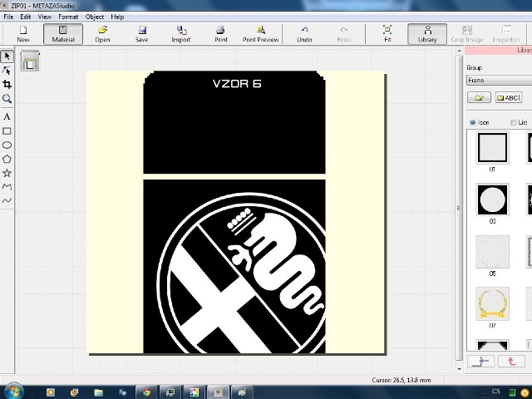Image resolution: width=532 pixels, height=399 pixels.
Task: Select the text tool A
Action: pos(7,116)
